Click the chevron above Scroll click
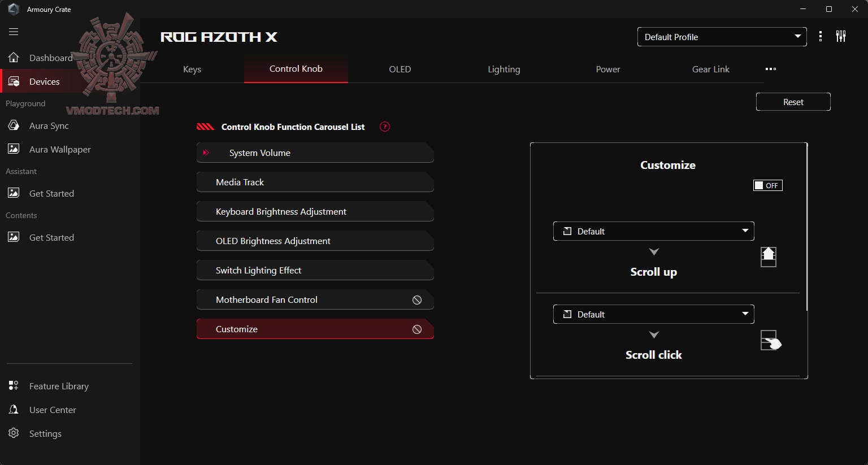868x465 pixels. click(654, 334)
